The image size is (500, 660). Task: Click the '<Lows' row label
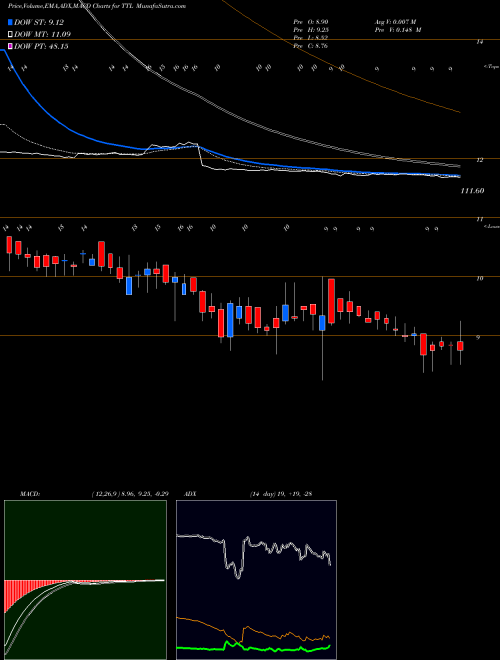[491, 227]
